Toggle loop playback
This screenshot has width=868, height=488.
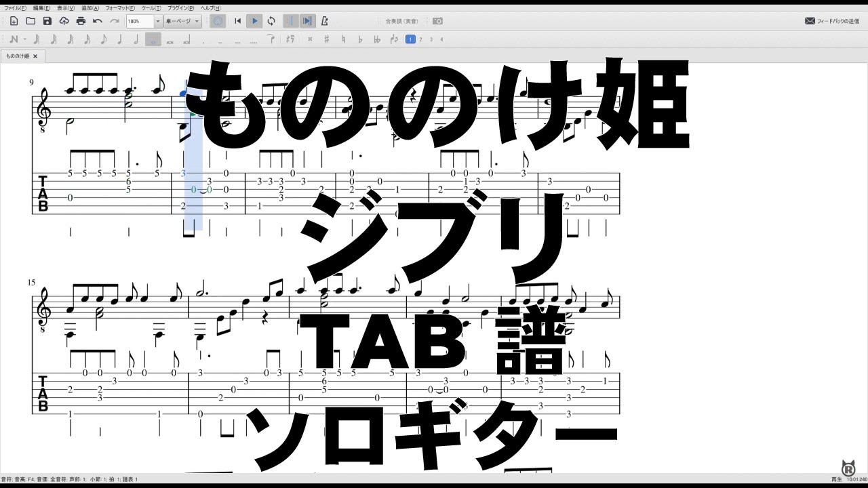271,21
